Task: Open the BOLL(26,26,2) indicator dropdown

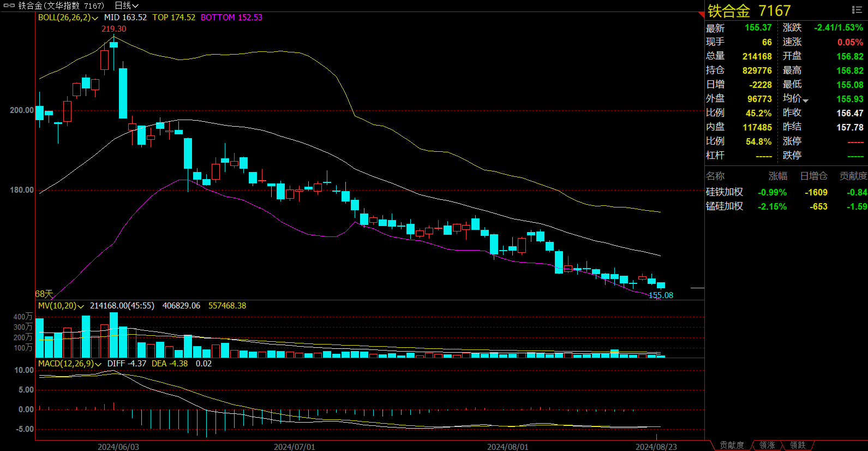Action: [68, 17]
